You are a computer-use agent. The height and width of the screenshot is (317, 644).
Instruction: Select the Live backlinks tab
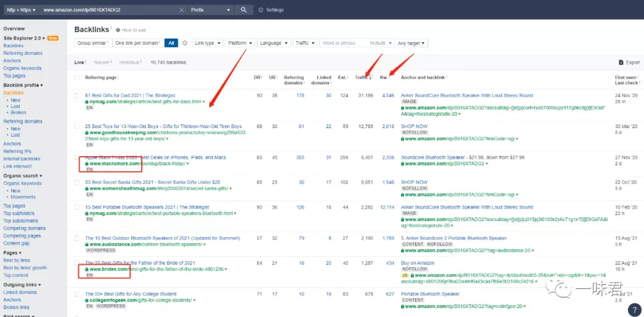click(x=79, y=63)
